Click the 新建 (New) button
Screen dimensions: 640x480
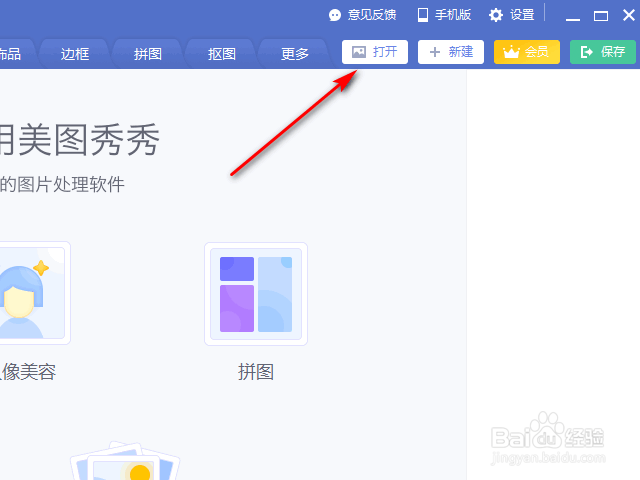[451, 52]
